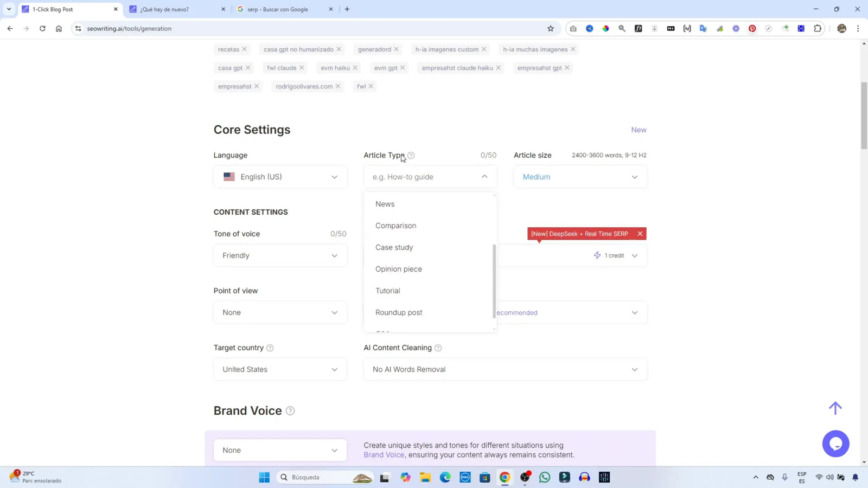Open the Language dropdown showing English (US)
868x488 pixels.
(x=280, y=177)
